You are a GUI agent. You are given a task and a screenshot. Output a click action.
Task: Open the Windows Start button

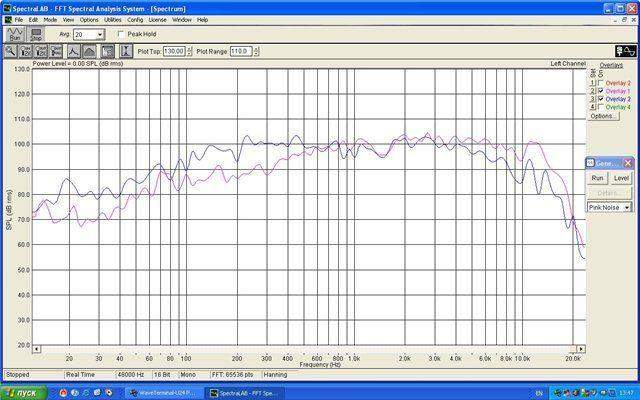pyautogui.click(x=24, y=393)
